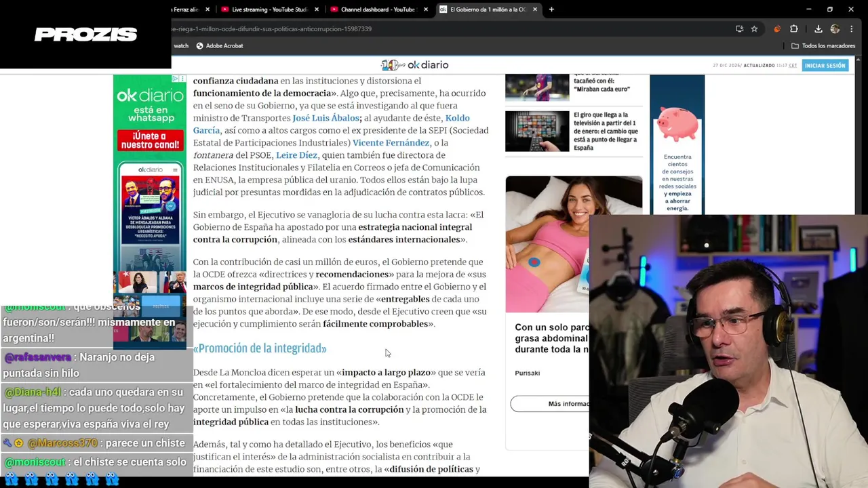
Task: Click the piggy bank ad image
Action: click(677, 125)
